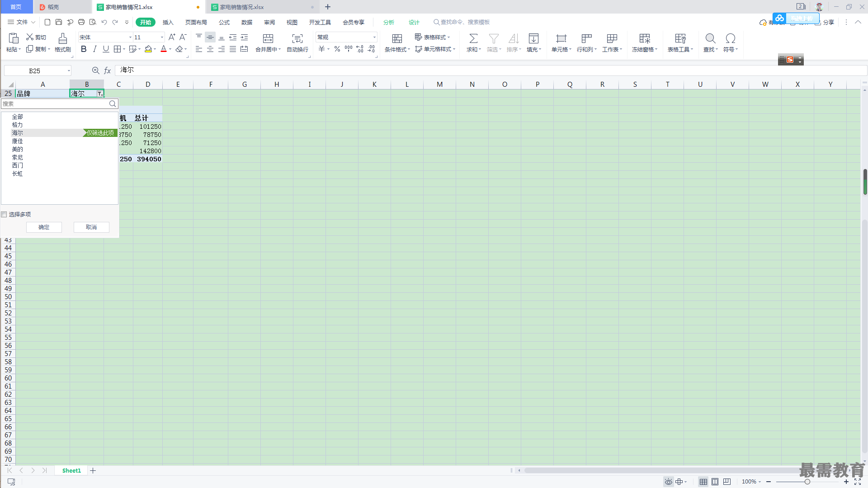Open the 数据 ribbon tab
Screen dimensions: 868x488
pos(247,22)
